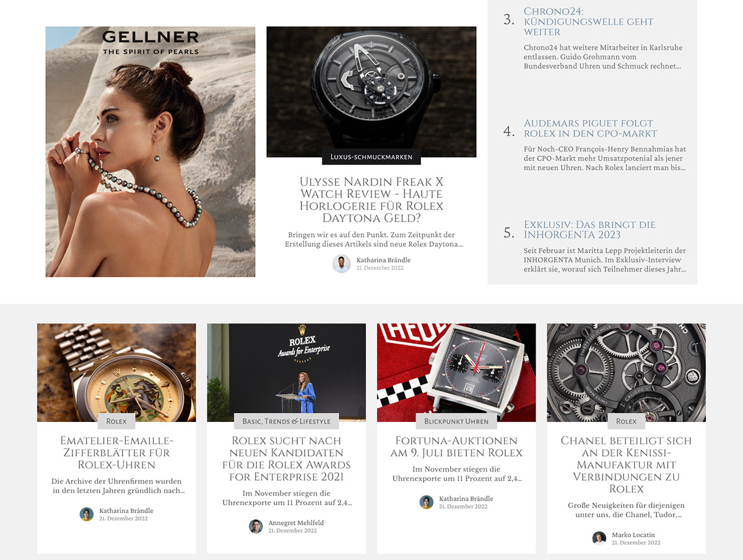Open headline Exklusiv: Das bringt die Inhorgenta 2023
The image size is (743, 560).
(x=589, y=230)
